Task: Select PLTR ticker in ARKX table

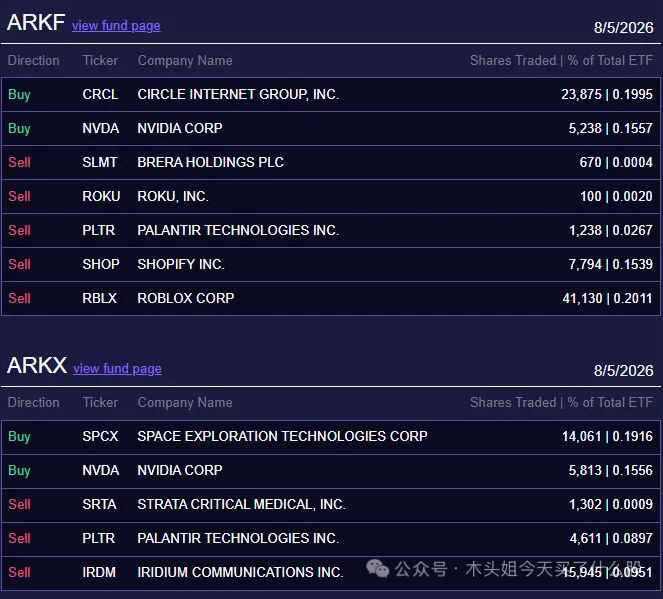Action: pyautogui.click(x=99, y=538)
